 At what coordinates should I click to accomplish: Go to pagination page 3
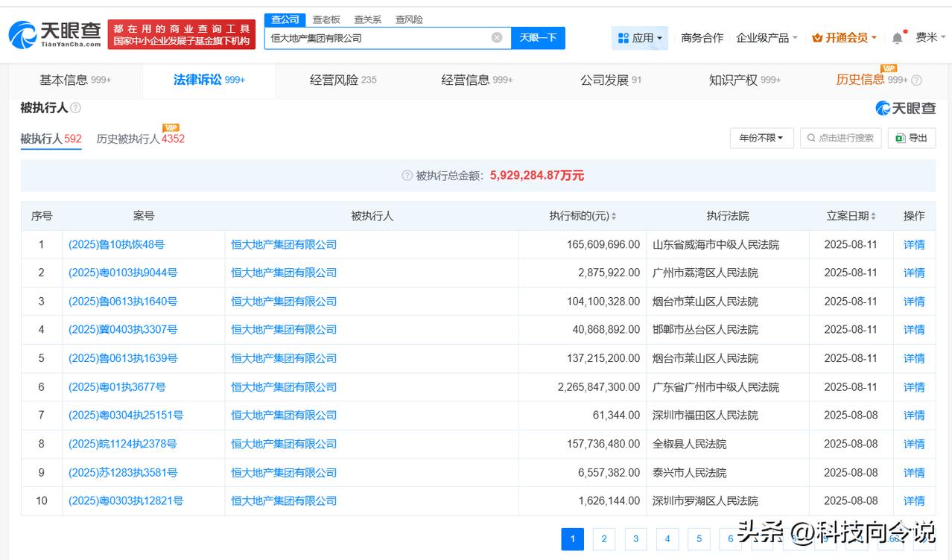point(635,539)
